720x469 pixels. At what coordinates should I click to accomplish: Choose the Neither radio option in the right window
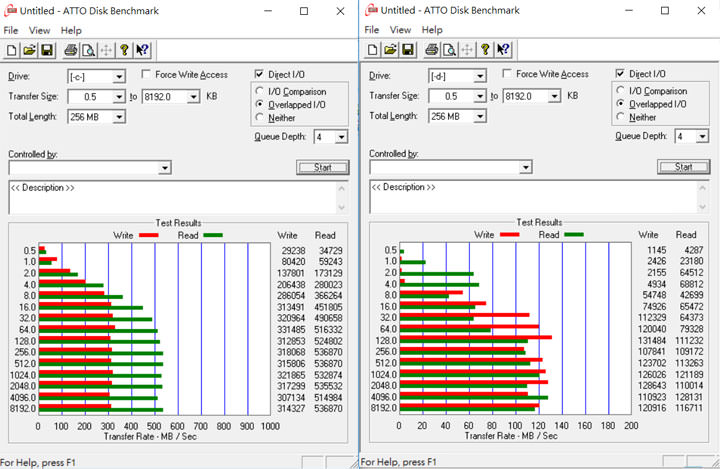[x=621, y=117]
